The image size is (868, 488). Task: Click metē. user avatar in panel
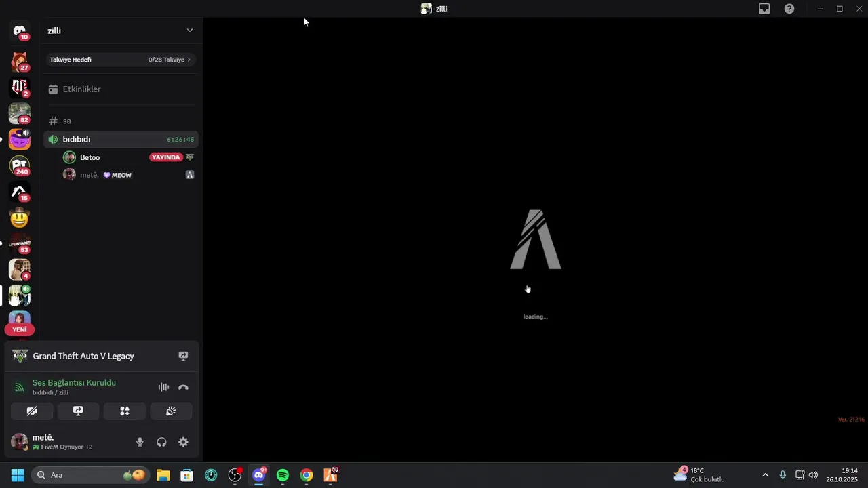20,442
